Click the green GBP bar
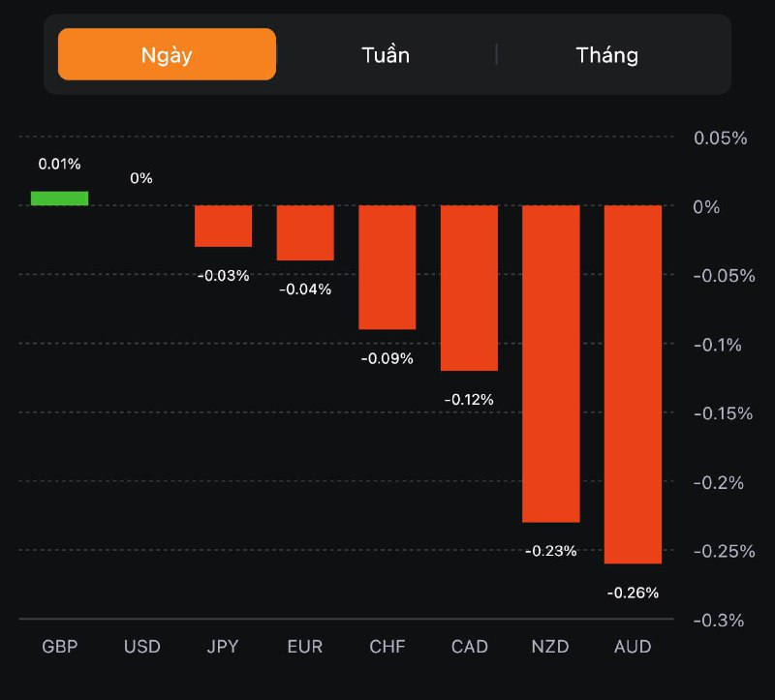775x700 pixels. (59, 198)
